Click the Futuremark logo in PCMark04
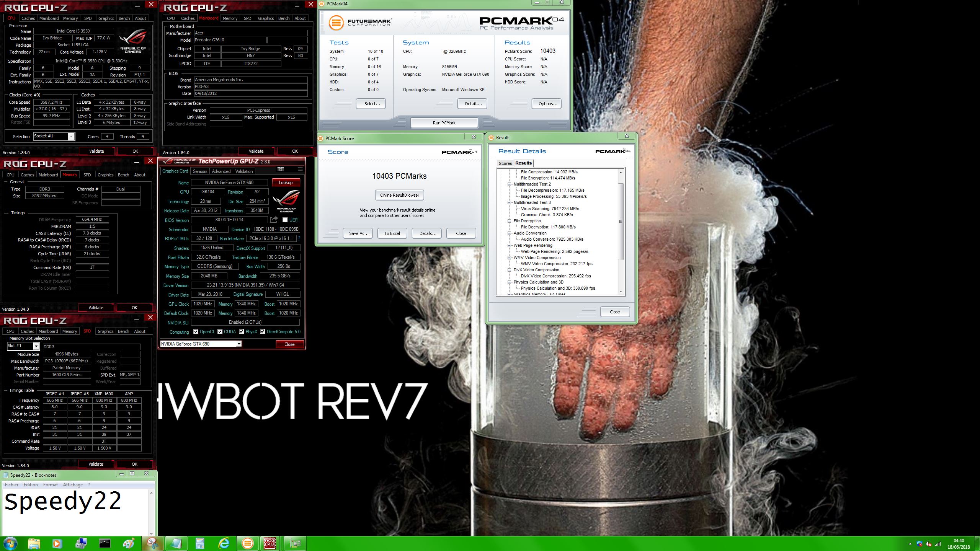980x551 pixels. tap(360, 23)
